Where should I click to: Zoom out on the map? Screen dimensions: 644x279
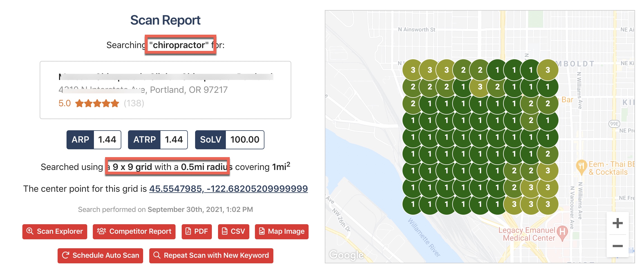pos(617,246)
